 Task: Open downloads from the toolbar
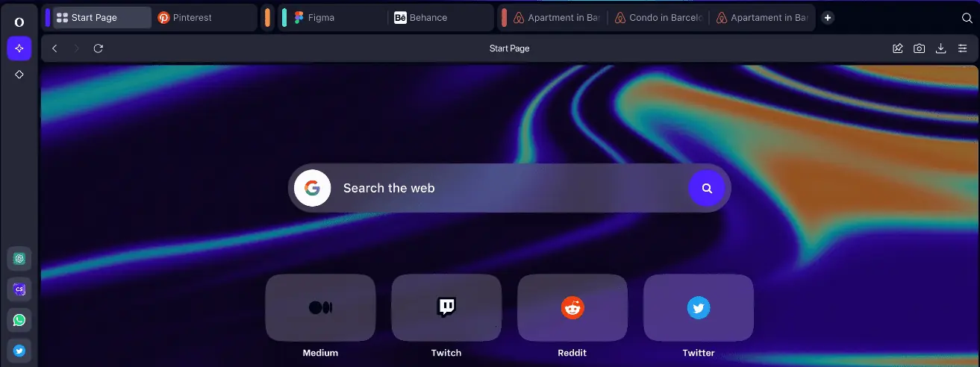tap(941, 48)
